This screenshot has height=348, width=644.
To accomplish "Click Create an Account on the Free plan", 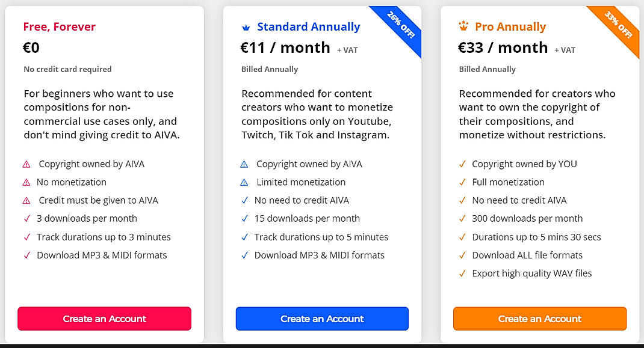I will pyautogui.click(x=104, y=319).
